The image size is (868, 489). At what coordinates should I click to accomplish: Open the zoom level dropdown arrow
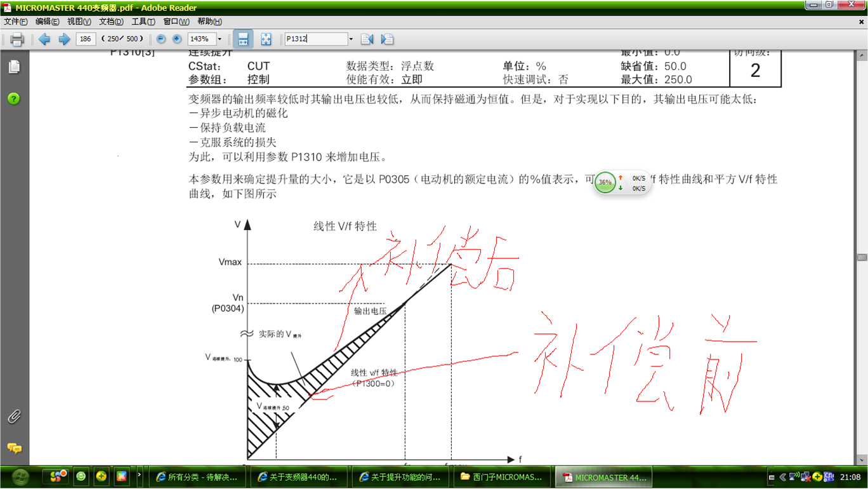pyautogui.click(x=220, y=39)
